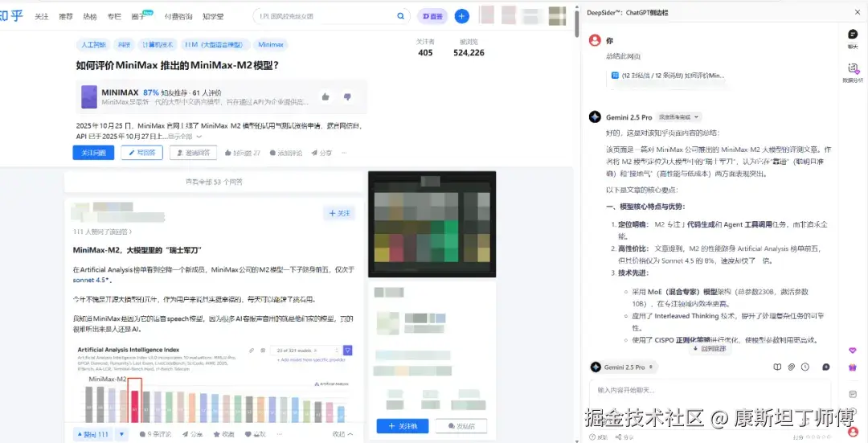Click the chart's copy link icon
The image size is (868, 443).
tap(252, 351)
